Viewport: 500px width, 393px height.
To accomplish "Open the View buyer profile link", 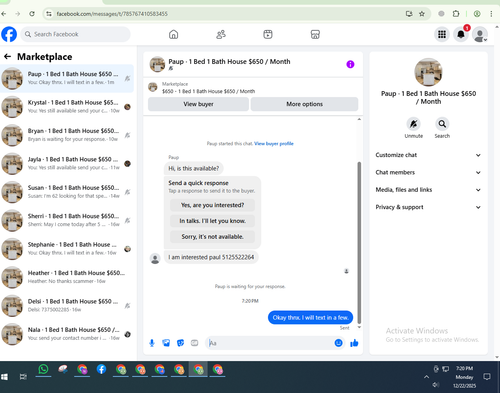I will [x=274, y=144].
